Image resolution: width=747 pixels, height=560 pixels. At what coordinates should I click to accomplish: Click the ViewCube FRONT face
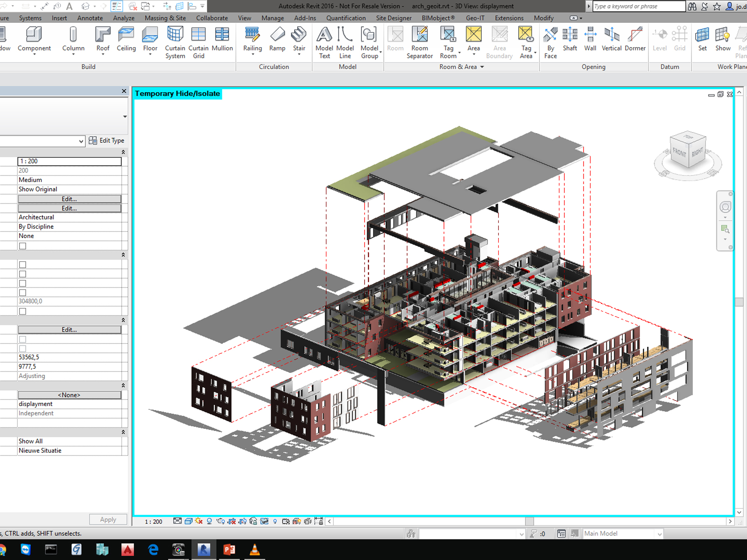coord(679,153)
